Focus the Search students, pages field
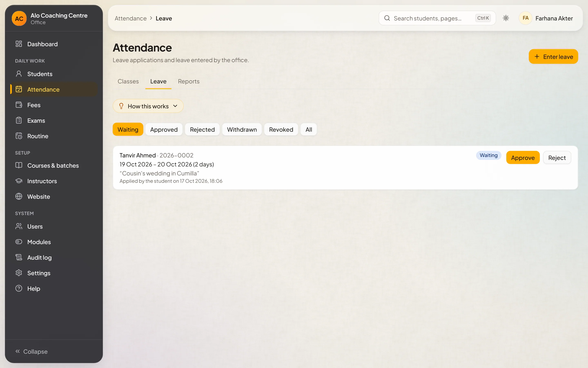The width and height of the screenshot is (588, 368). 437,18
